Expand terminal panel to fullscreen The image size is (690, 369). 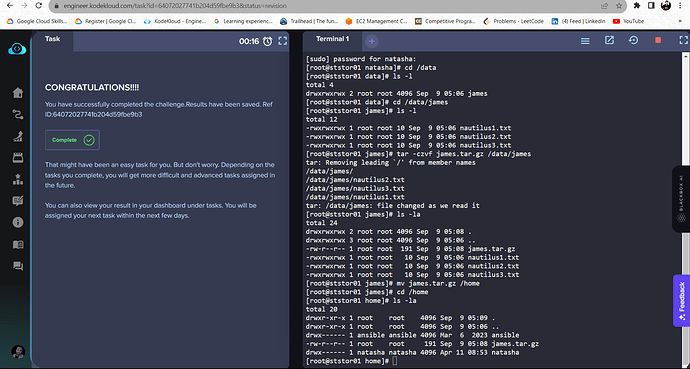(x=683, y=40)
